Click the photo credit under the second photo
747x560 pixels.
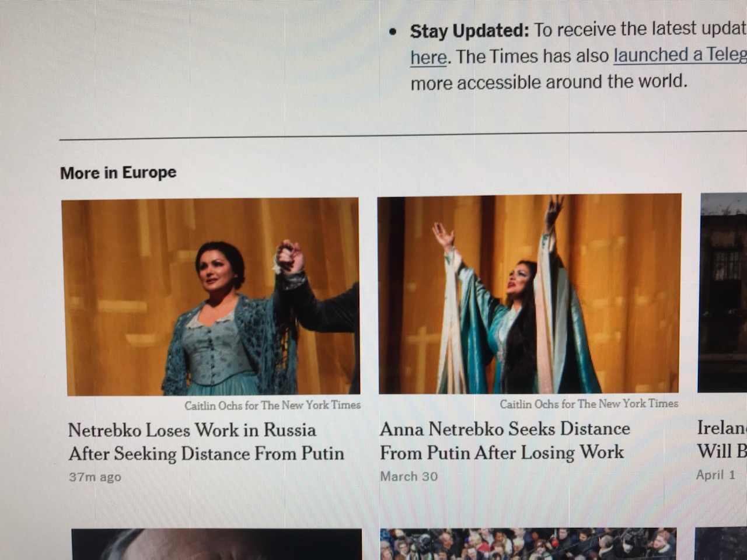coord(589,404)
